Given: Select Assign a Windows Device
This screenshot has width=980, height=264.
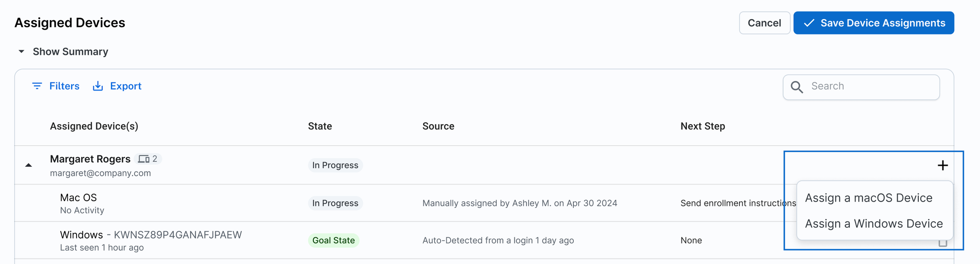Looking at the screenshot, I should click(874, 224).
